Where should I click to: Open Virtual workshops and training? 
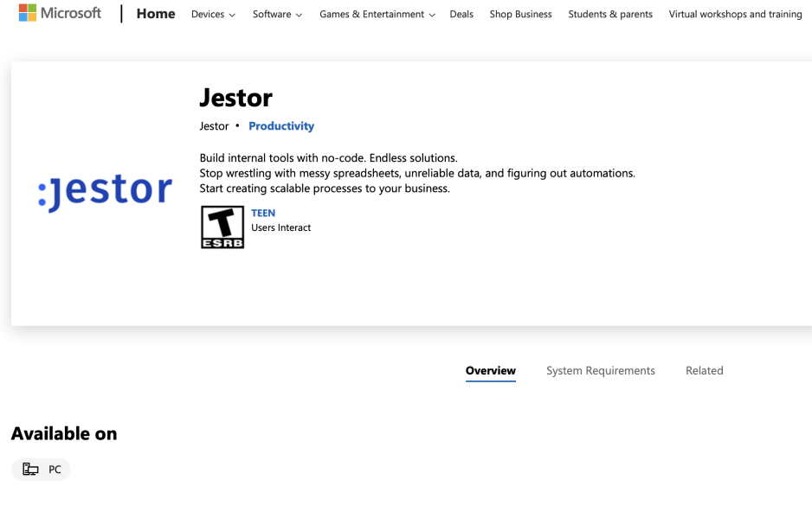coord(735,15)
